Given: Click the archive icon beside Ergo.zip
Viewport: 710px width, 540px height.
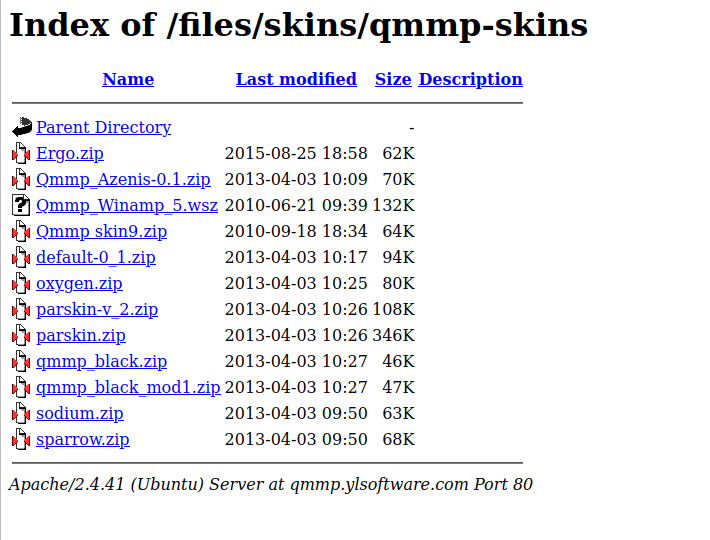Looking at the screenshot, I should click(22, 154).
